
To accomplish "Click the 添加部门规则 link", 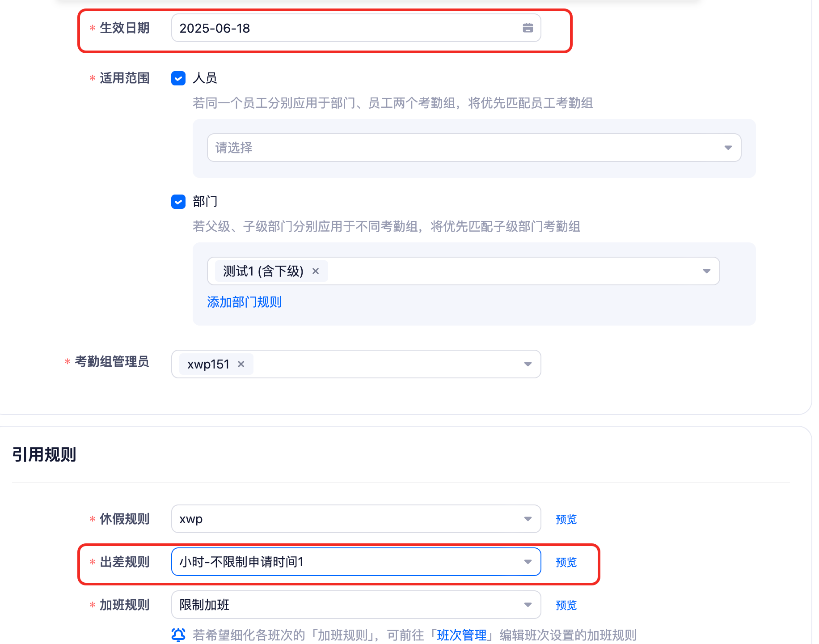I will pyautogui.click(x=244, y=302).
